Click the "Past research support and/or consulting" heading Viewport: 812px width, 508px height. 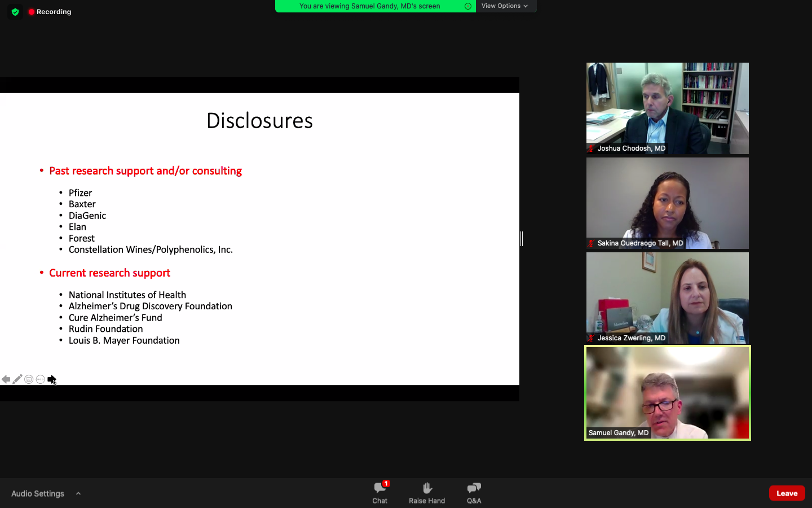145,171
